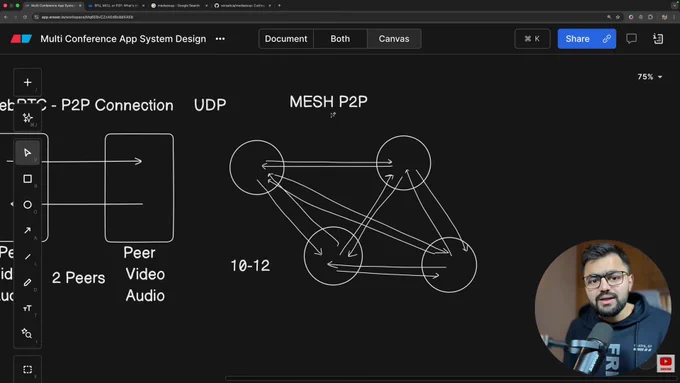This screenshot has width=680, height=383.
Task: Open the AI sparkles diagram tool
Action: tap(27, 118)
